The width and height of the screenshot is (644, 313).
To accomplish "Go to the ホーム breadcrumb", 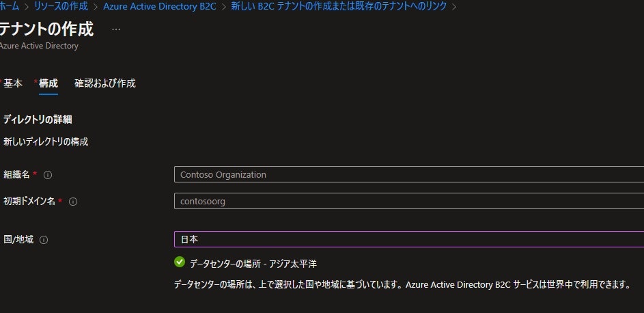I will click(10, 7).
